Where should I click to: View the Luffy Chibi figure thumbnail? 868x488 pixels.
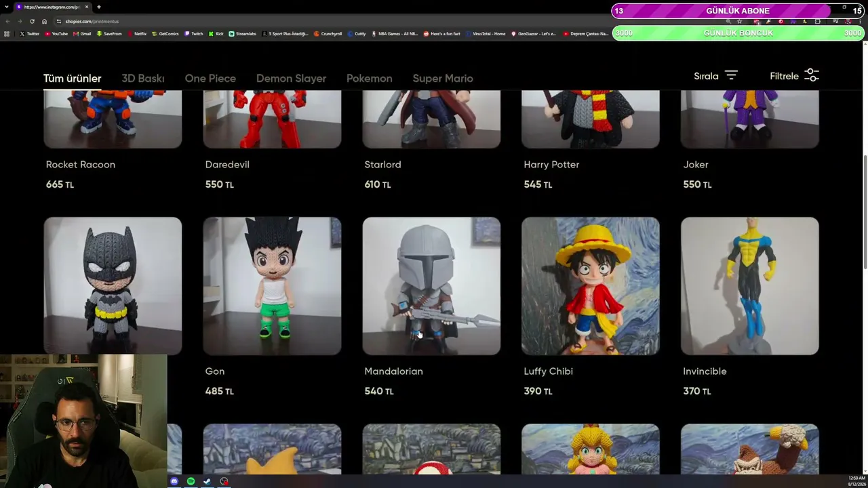(591, 285)
